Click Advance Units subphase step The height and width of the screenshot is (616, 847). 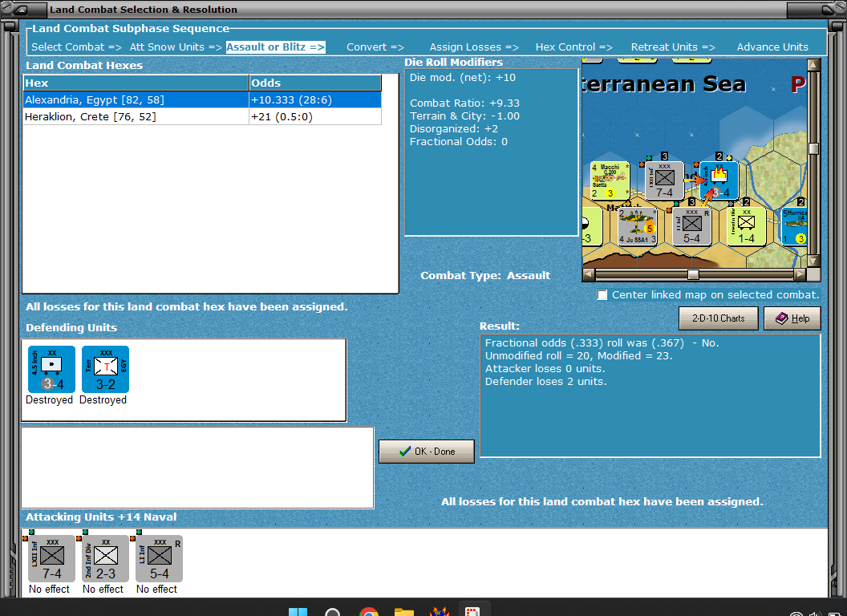pyautogui.click(x=772, y=47)
